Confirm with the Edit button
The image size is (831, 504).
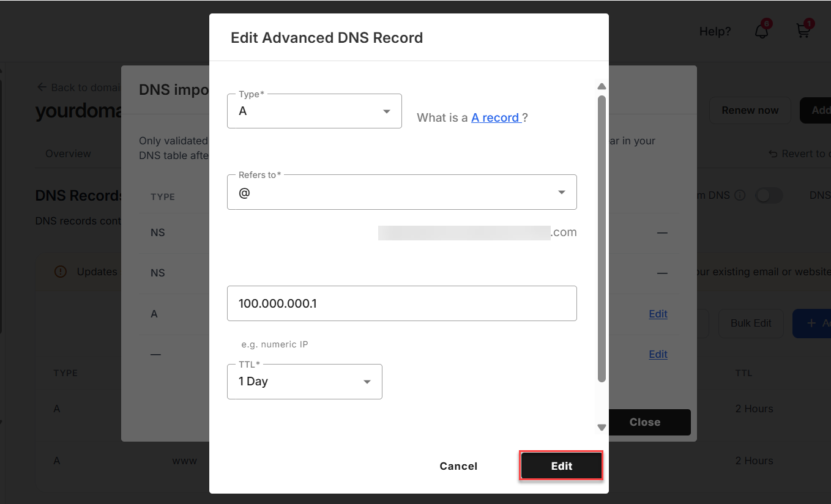click(562, 466)
